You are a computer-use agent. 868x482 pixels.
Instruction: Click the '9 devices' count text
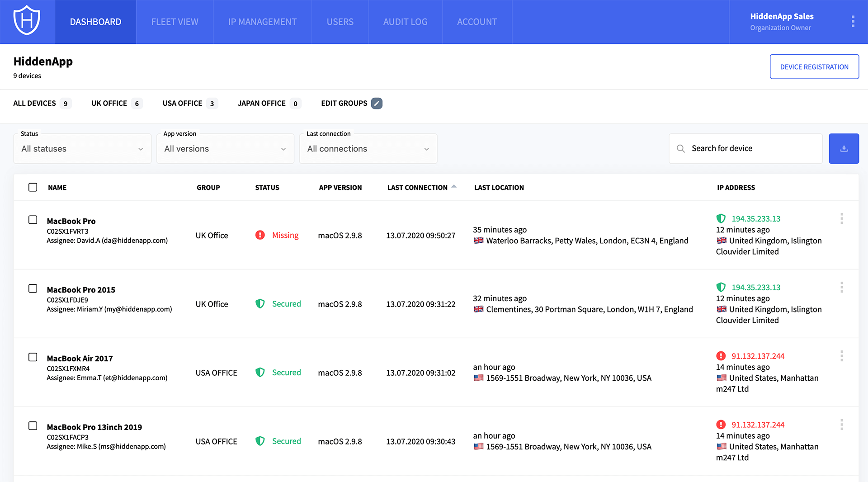click(x=27, y=76)
